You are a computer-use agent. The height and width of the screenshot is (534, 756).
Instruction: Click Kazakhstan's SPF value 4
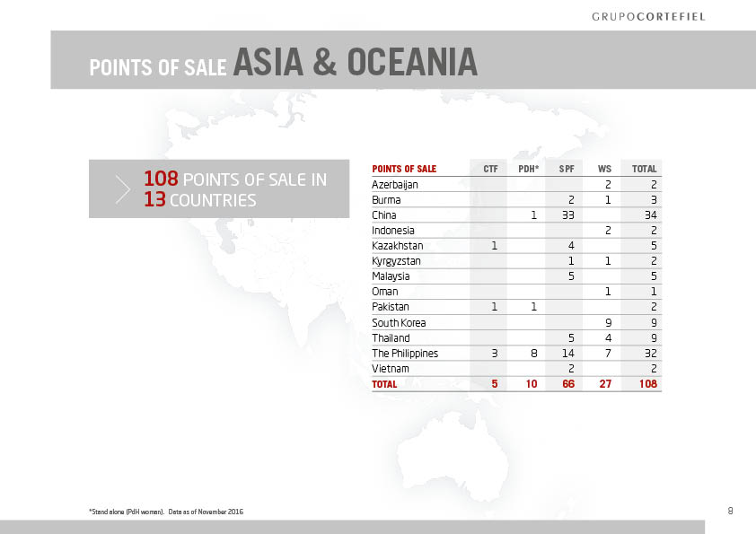click(x=571, y=246)
